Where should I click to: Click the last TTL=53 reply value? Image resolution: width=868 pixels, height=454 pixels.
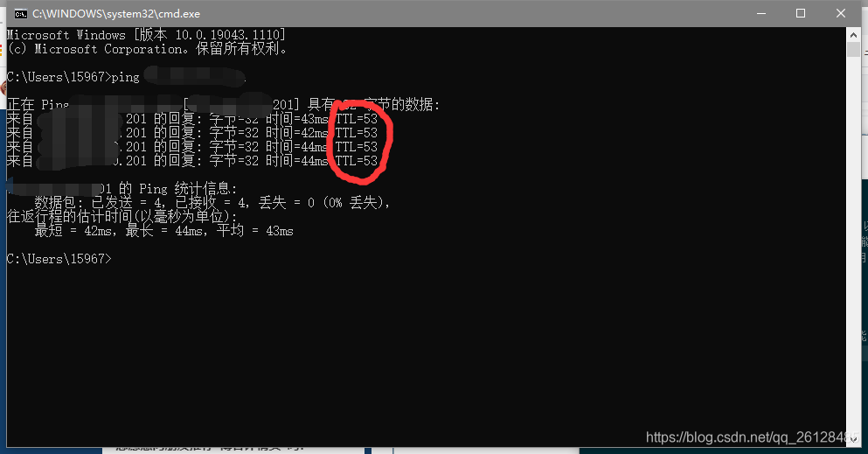point(356,161)
